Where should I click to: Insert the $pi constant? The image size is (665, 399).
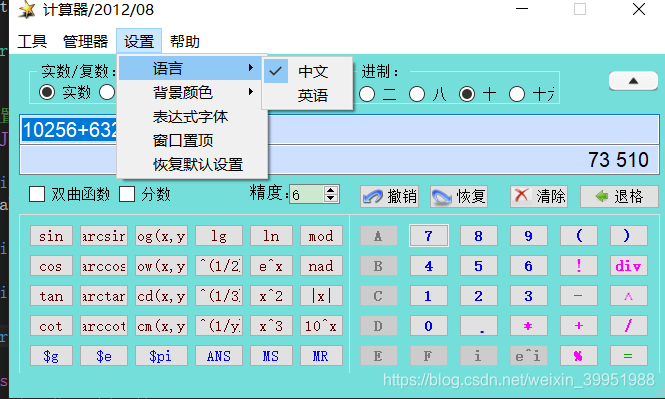[161, 356]
